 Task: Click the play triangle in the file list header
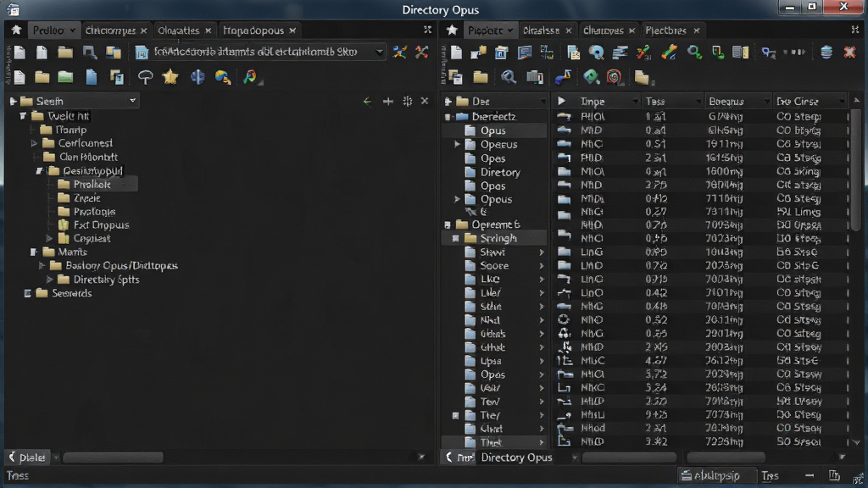coord(562,102)
